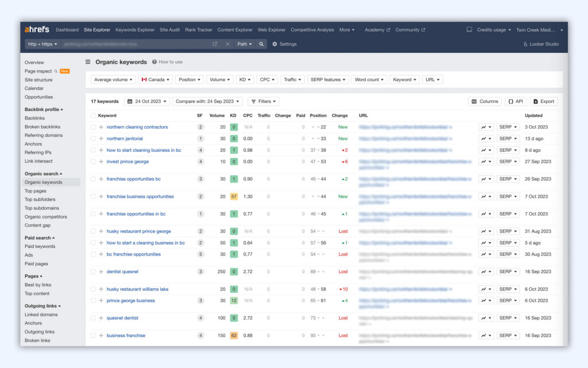
Task: Open the Canada country dropdown
Action: point(155,79)
